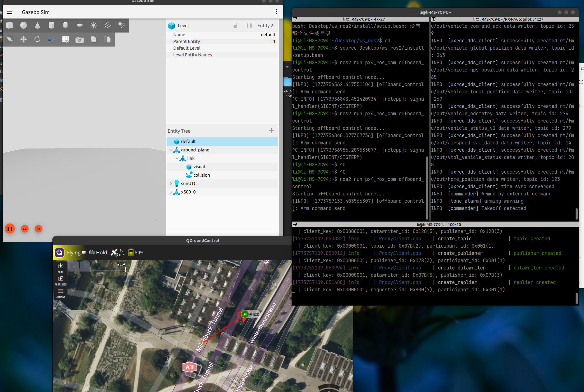The height and width of the screenshot is (392, 584).
Task: Toggle pause icon beside Entity 2
Action: point(249,26)
